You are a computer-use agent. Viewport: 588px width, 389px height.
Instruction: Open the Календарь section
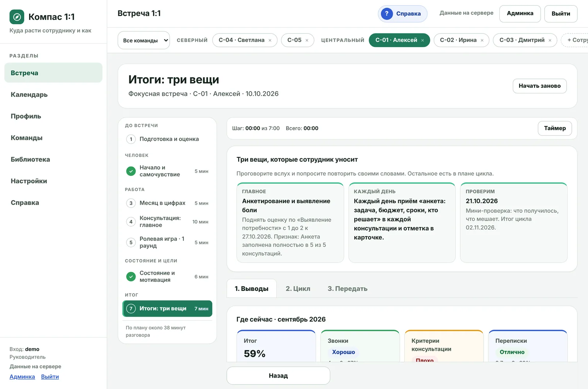point(53,94)
